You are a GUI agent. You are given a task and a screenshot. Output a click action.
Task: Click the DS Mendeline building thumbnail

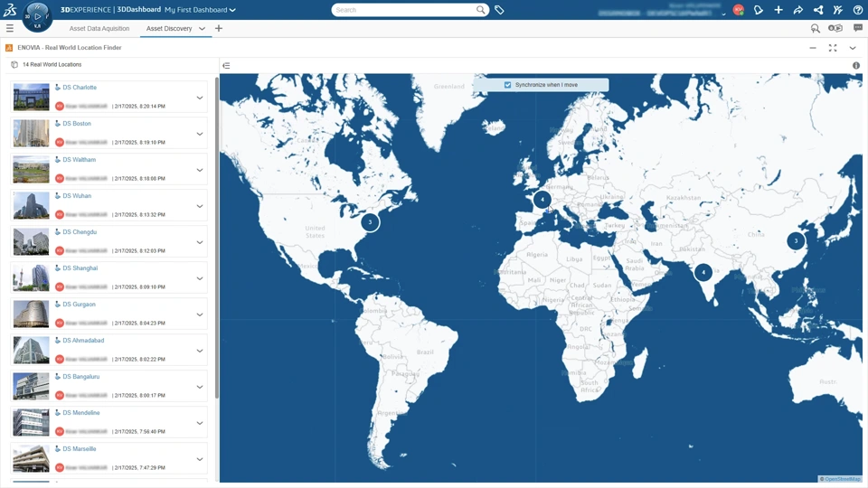pos(31,422)
